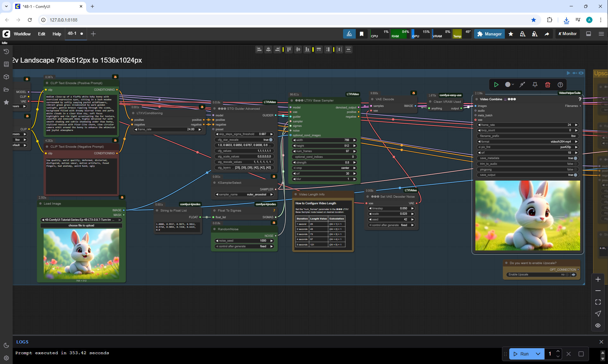
Task: Click the fit view icon
Action: coord(598,302)
